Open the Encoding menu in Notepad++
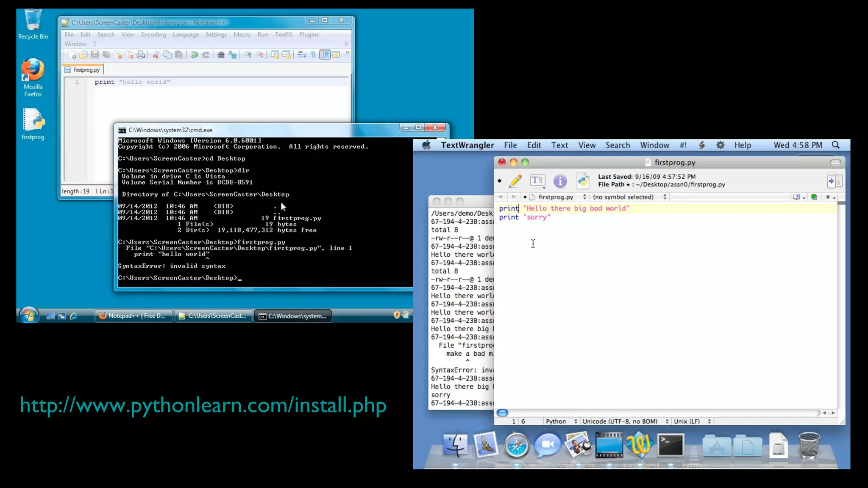This screenshot has width=868, height=488. click(153, 35)
